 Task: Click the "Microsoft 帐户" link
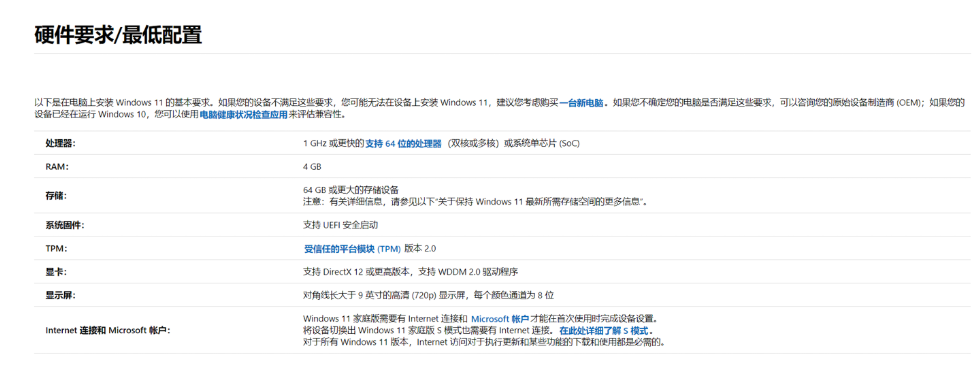[500, 319]
